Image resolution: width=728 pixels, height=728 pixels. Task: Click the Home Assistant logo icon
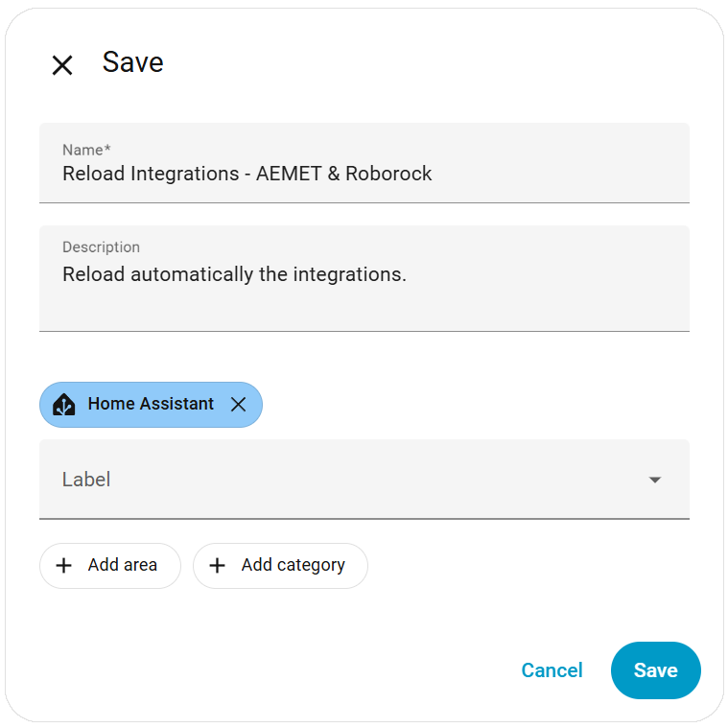pos(64,405)
